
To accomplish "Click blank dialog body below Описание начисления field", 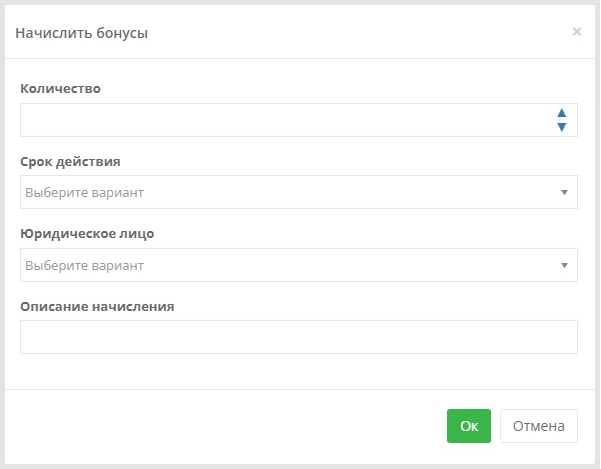I will [x=299, y=371].
